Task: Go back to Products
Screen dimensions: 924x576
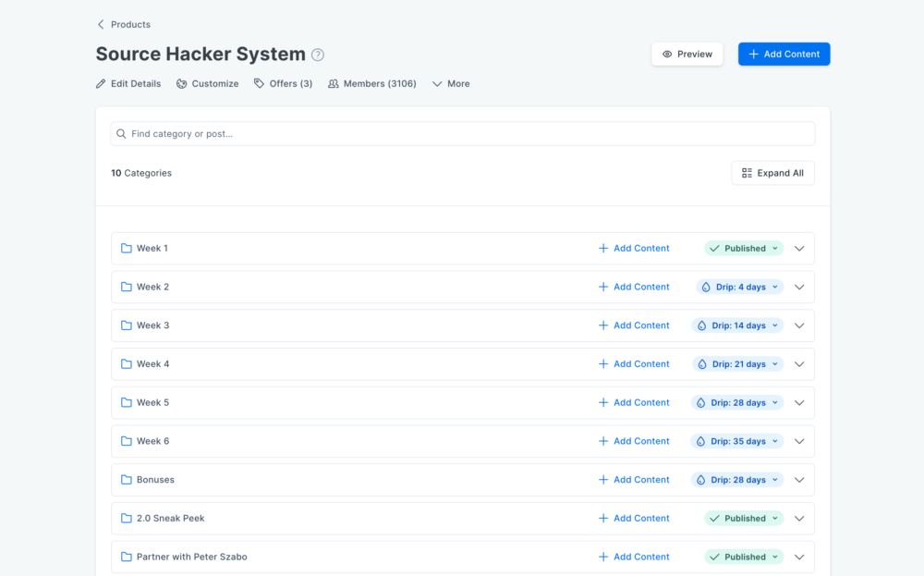Action: tap(124, 24)
